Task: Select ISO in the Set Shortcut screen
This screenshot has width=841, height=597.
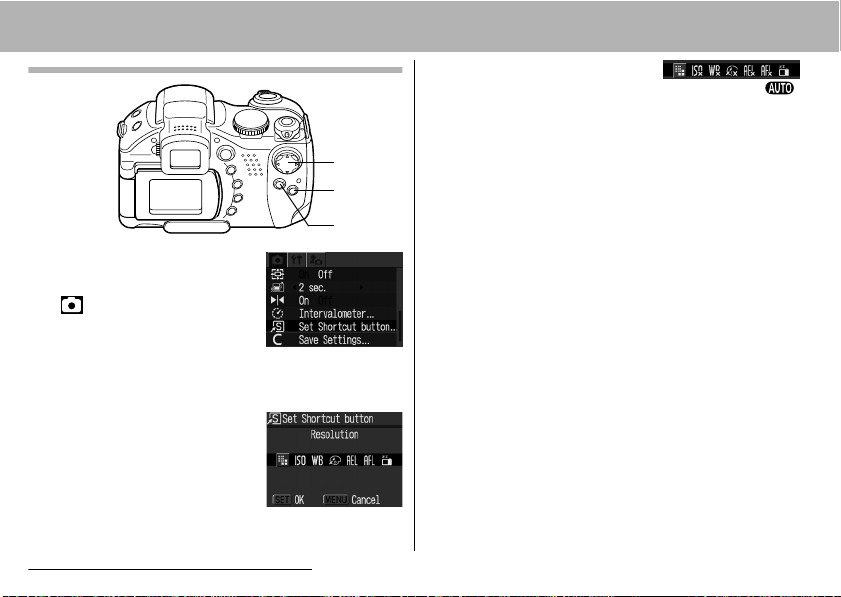Action: click(300, 460)
